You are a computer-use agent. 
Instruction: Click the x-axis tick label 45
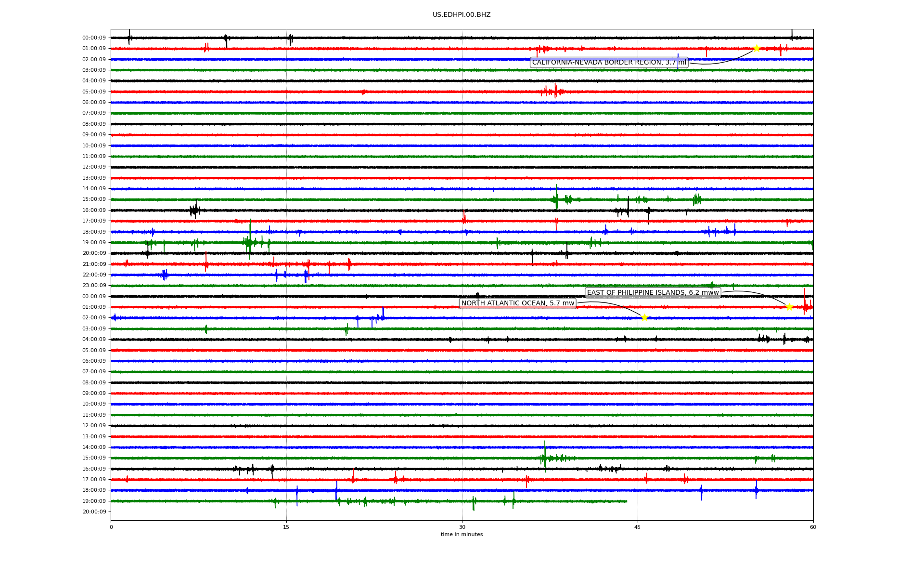tap(638, 527)
